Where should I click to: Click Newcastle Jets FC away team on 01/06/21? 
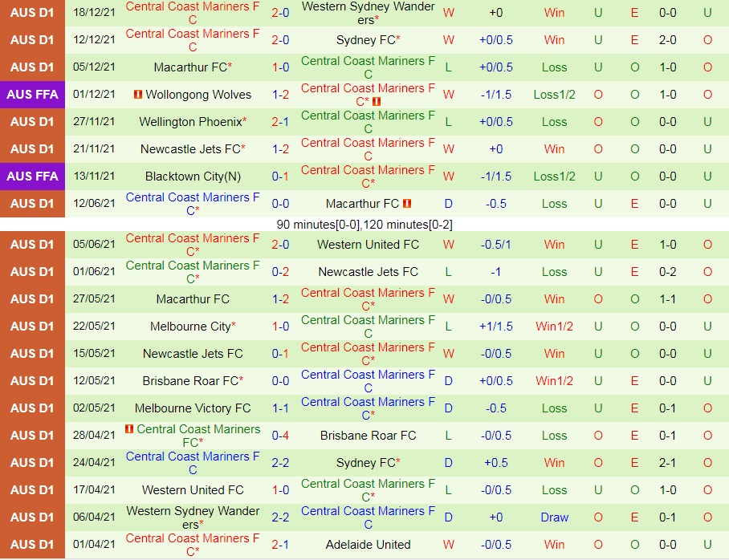369,272
